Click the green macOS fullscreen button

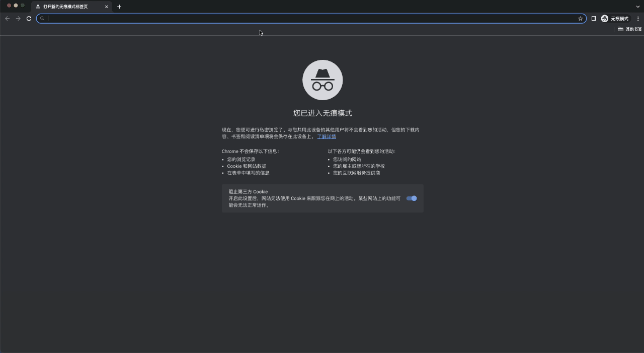click(22, 5)
